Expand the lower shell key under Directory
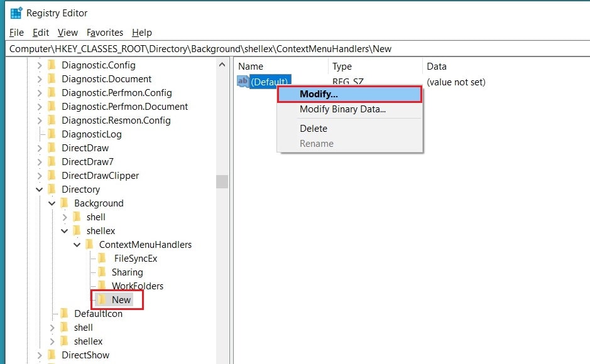The image size is (590, 364). point(52,327)
